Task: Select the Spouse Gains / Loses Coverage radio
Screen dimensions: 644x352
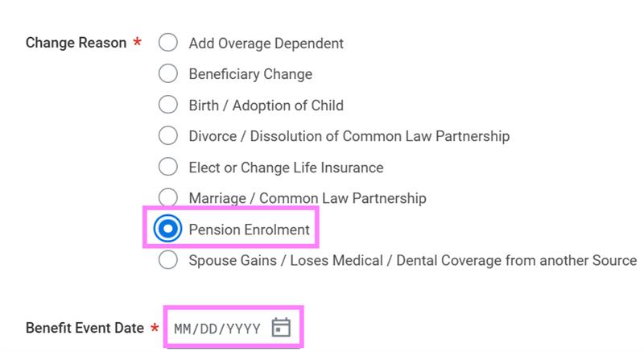Action: pos(167,260)
